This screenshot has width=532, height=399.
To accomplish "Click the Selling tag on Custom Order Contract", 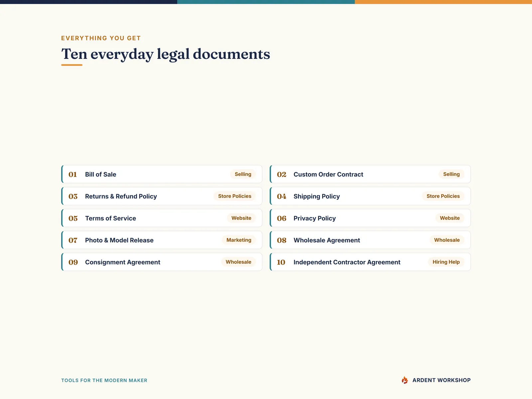I will pyautogui.click(x=452, y=174).
